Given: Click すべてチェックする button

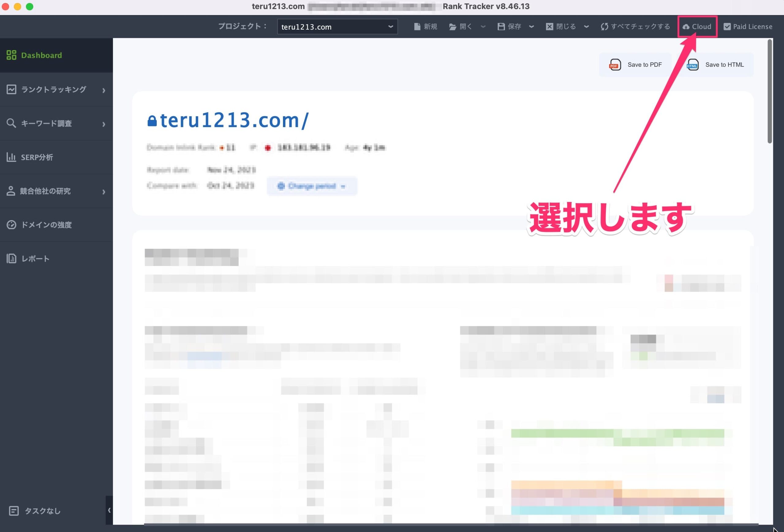Looking at the screenshot, I should pos(635,27).
